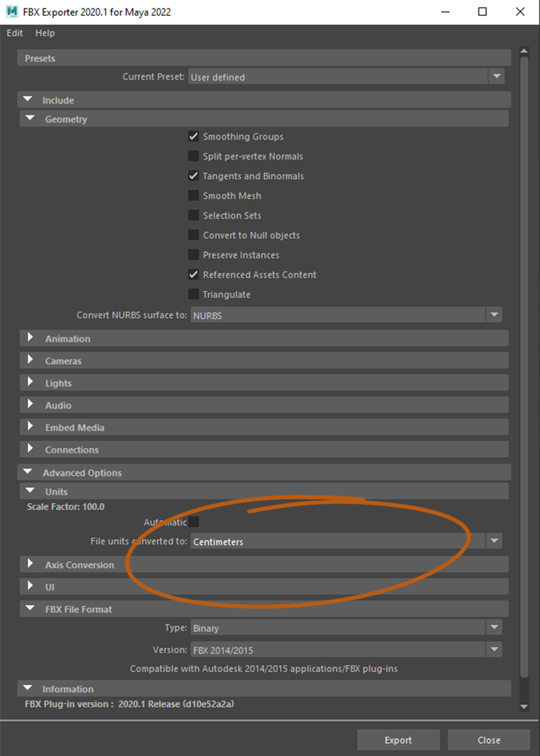This screenshot has height=756, width=540.
Task: Uncheck the Smoothing Groups checkbox
Action: pos(194,136)
